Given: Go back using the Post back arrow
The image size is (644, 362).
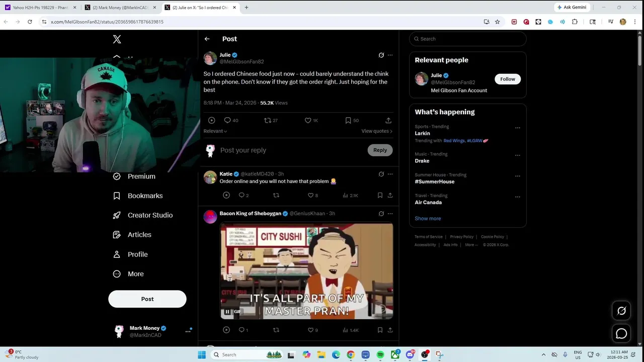Looking at the screenshot, I should 207,39.
